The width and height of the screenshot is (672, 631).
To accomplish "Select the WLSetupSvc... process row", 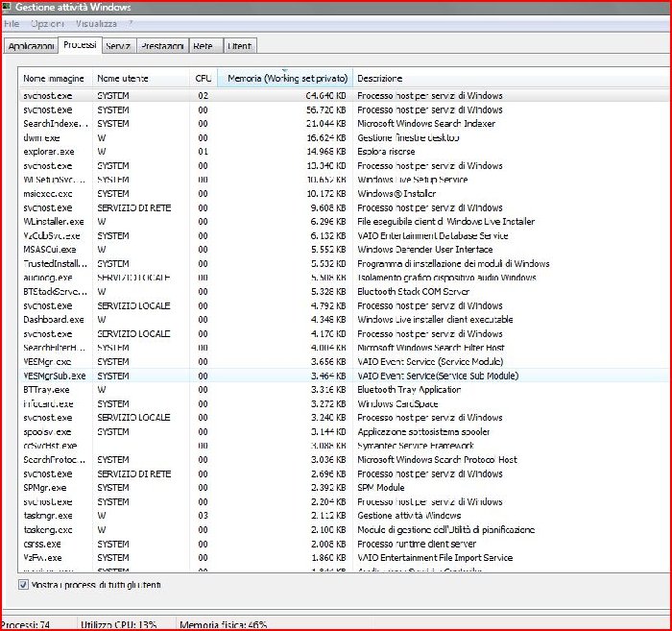I will click(x=344, y=180).
